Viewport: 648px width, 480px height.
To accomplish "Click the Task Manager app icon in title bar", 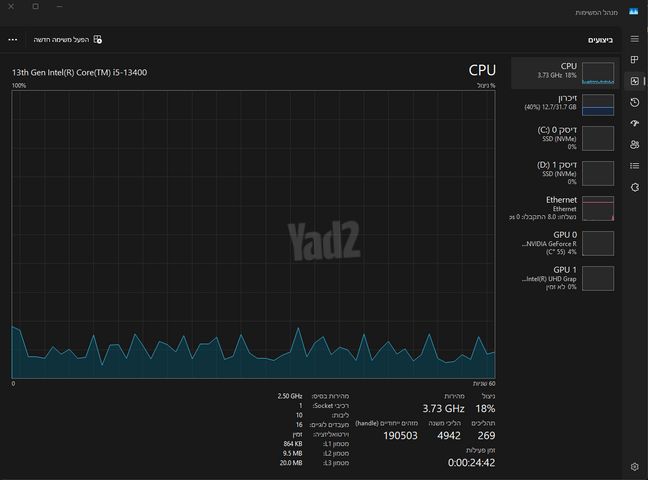I will tap(634, 11).
